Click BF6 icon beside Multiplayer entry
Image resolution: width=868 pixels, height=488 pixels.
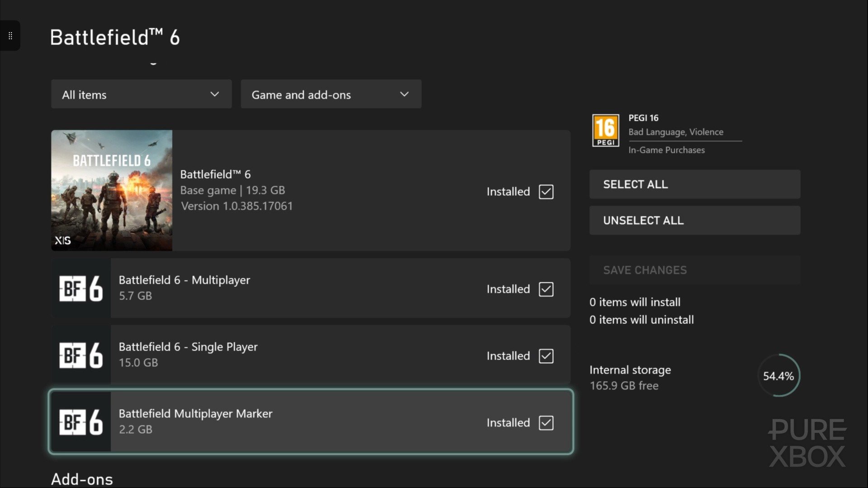click(x=81, y=288)
